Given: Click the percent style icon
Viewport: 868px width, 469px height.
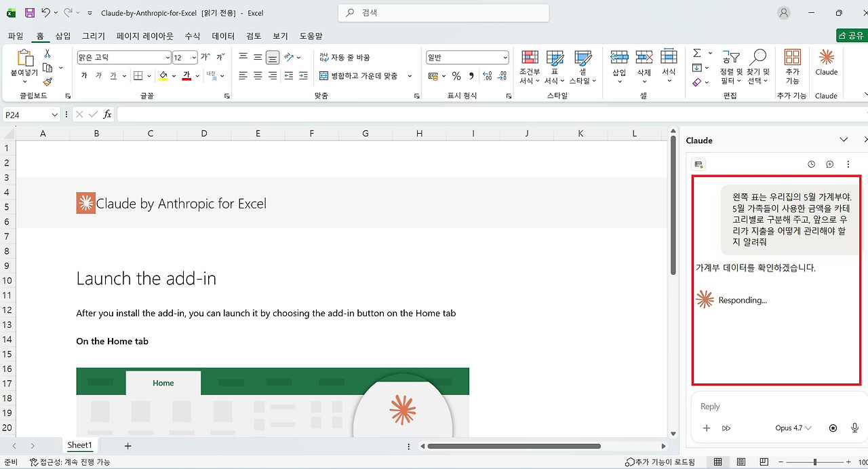Looking at the screenshot, I should [456, 76].
